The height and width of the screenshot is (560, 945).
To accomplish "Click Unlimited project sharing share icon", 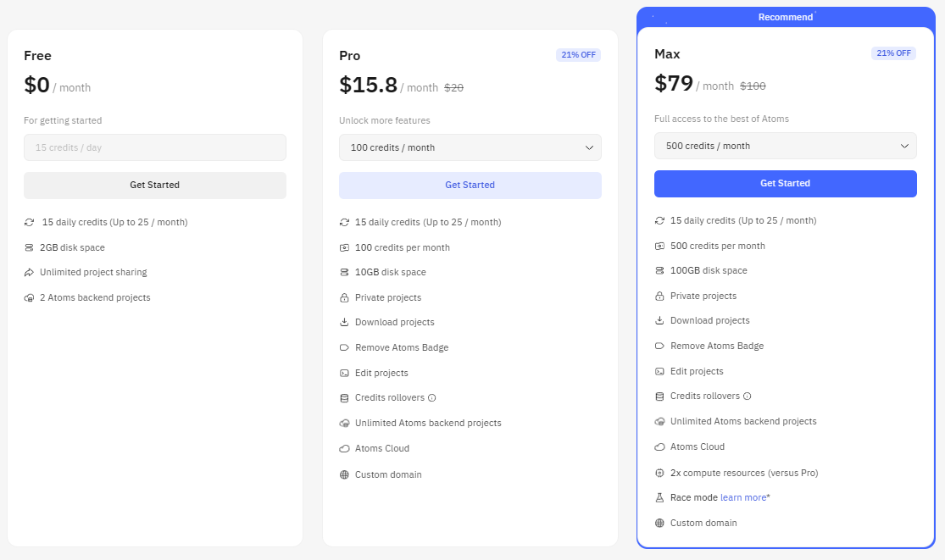I will (x=29, y=273).
